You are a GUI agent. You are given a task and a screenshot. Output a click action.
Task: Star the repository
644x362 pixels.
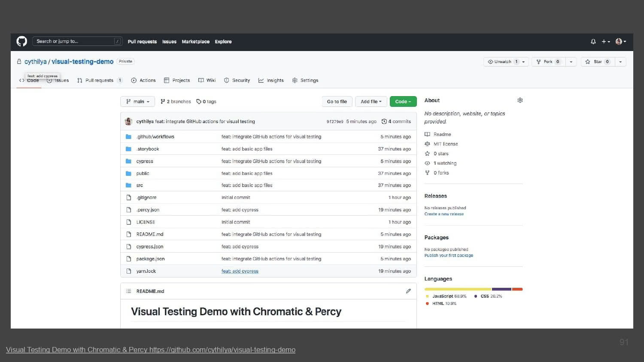[597, 62]
